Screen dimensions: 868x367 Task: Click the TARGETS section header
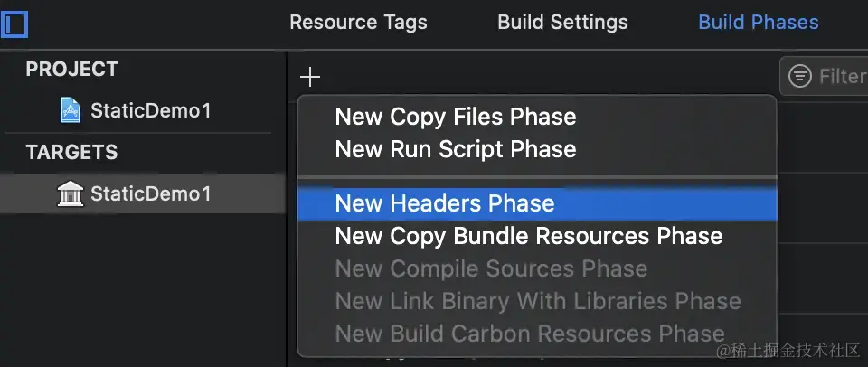click(x=72, y=152)
